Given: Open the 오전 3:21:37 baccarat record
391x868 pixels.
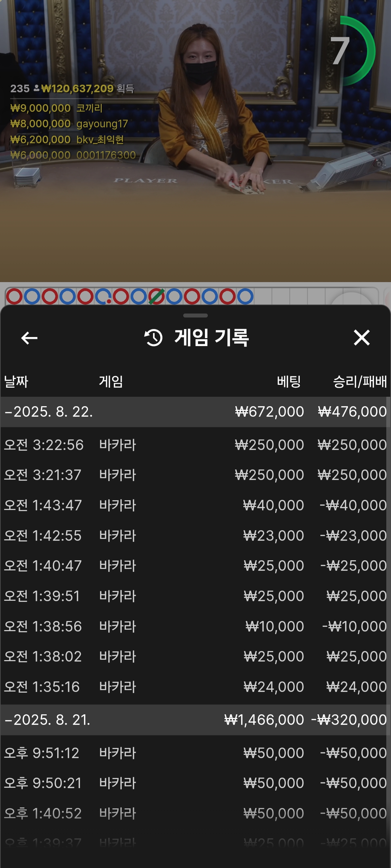Looking at the screenshot, I should point(195,475).
